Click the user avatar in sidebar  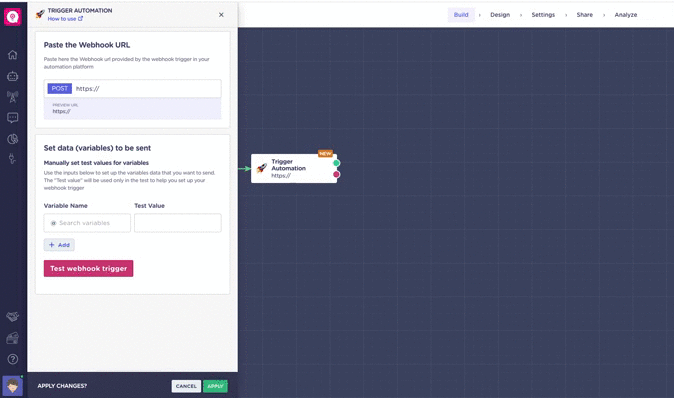click(x=12, y=386)
